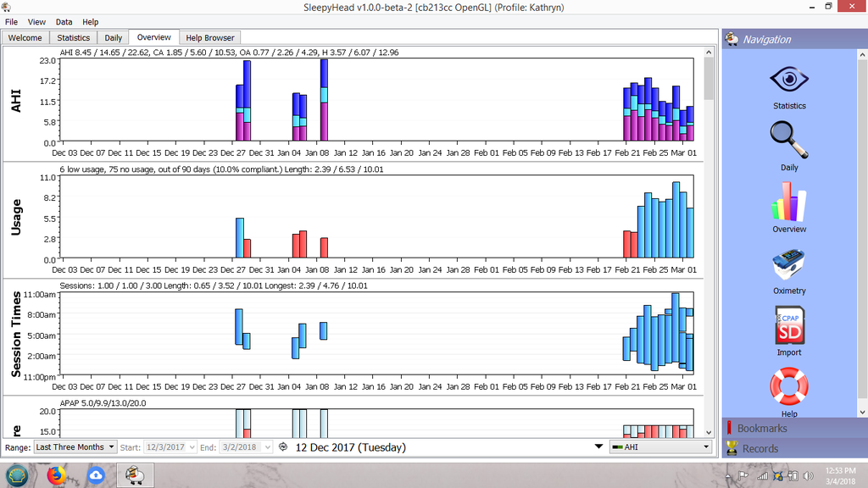
Task: Open the blue cloud app on the taskbar
Action: 96,475
